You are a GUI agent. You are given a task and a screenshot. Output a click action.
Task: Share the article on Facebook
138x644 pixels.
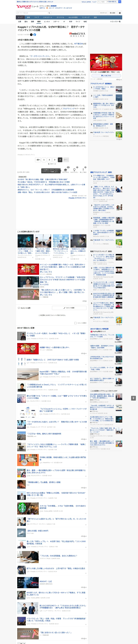point(35,35)
